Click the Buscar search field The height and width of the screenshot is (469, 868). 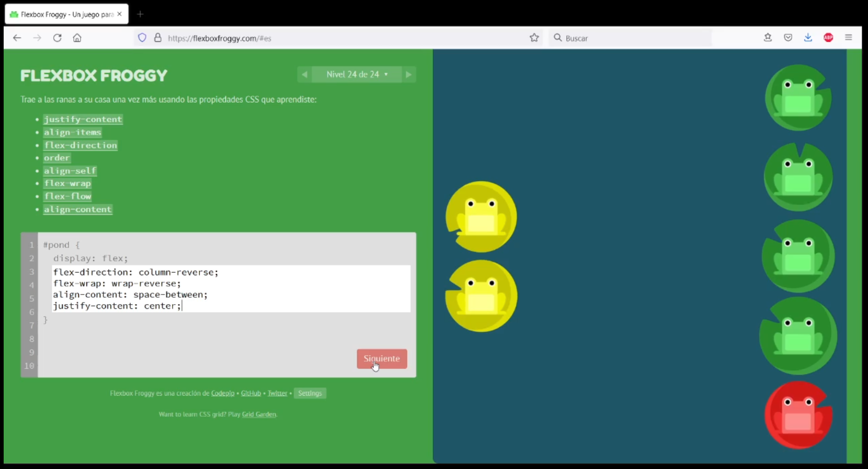click(630, 38)
